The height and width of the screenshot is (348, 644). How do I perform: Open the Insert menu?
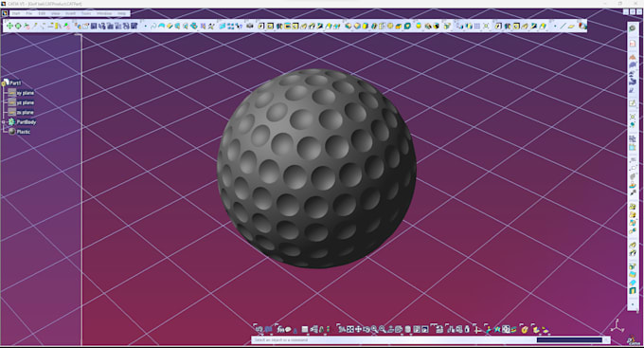coord(70,13)
